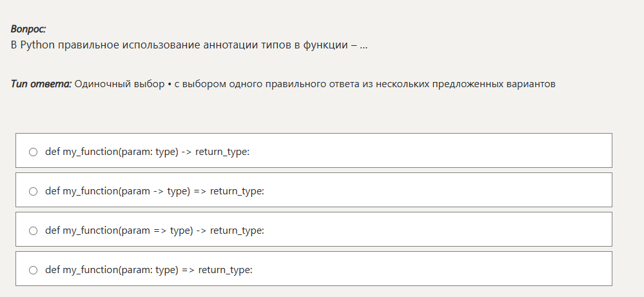
Task: Click answer text "def my_function(param: type) -> return_type:"
Action: coord(147,152)
